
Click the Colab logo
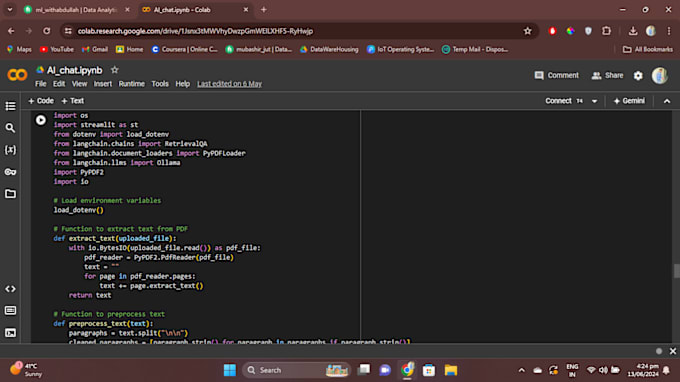(x=17, y=75)
